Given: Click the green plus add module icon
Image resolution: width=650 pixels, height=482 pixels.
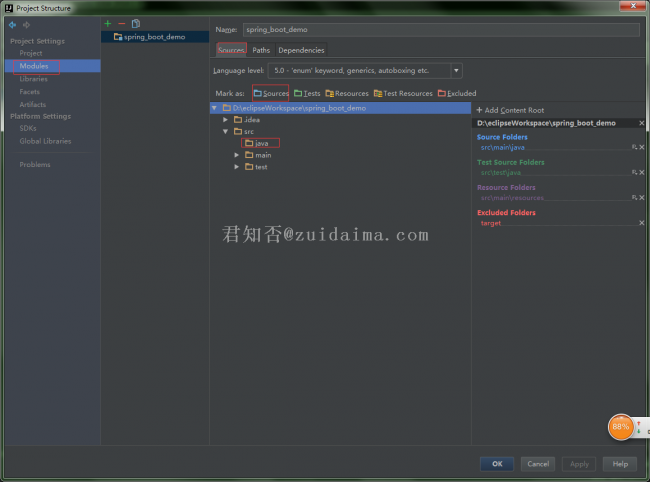Looking at the screenshot, I should (108, 23).
